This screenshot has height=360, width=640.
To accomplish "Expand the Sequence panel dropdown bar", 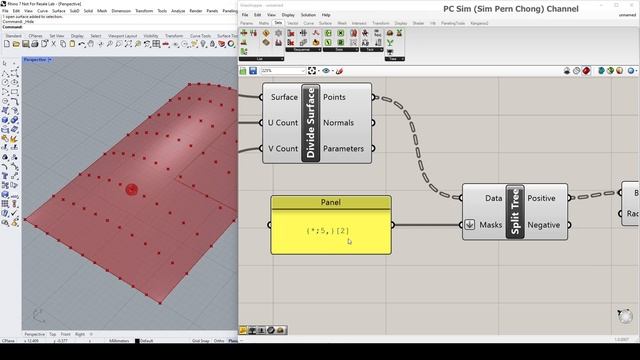I will (303, 50).
